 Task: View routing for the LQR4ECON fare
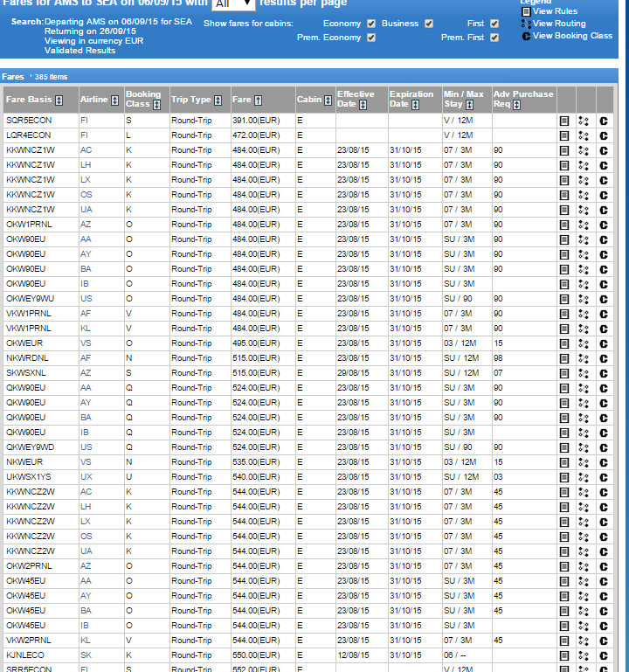584,135
